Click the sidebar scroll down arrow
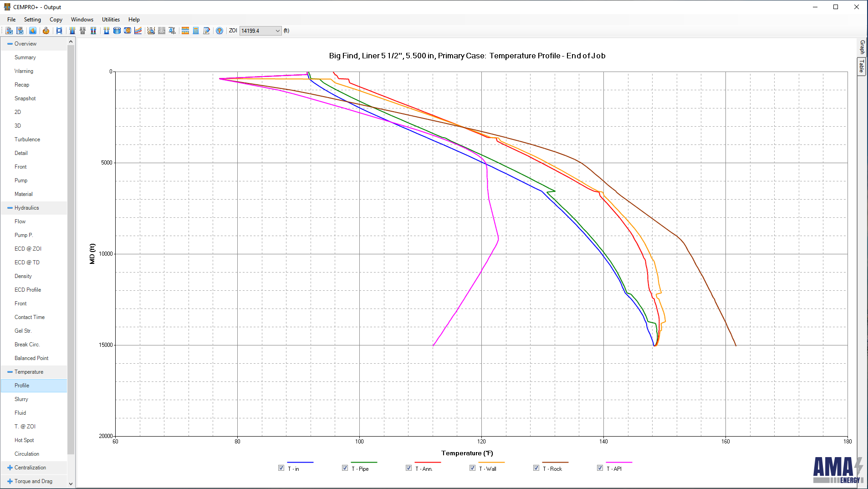 [x=71, y=484]
